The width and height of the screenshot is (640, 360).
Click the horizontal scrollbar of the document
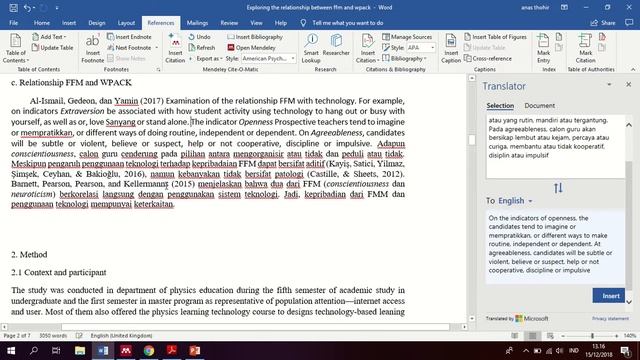click(x=256, y=327)
